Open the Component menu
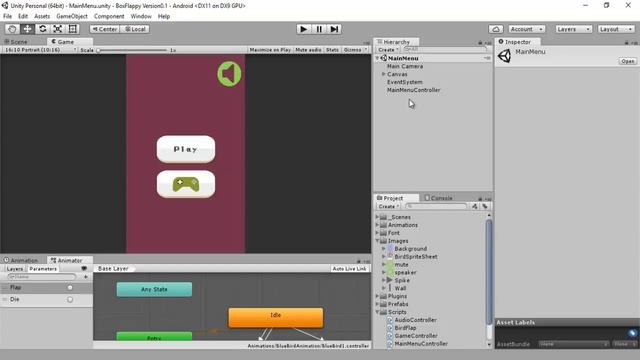640x360 pixels. tap(109, 16)
